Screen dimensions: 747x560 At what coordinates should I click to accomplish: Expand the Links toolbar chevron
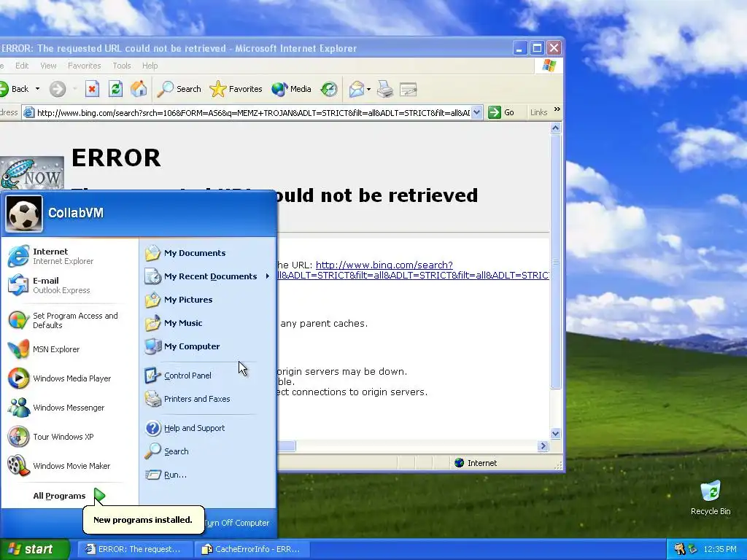coord(557,109)
